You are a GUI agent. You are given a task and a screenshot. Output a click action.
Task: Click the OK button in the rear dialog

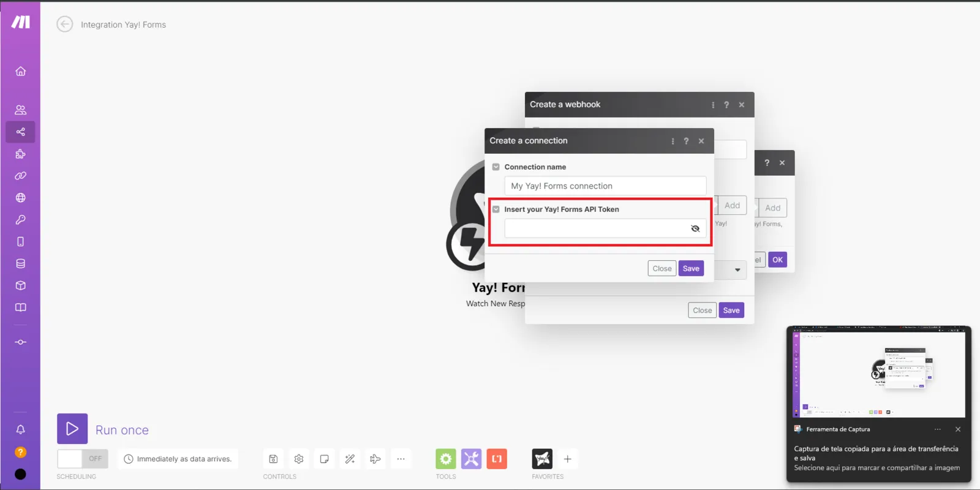click(x=778, y=260)
